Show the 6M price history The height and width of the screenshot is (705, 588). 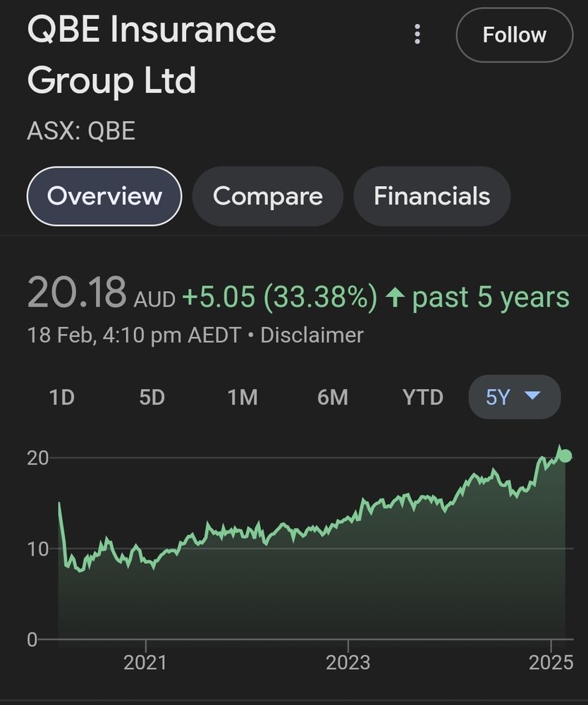(333, 398)
